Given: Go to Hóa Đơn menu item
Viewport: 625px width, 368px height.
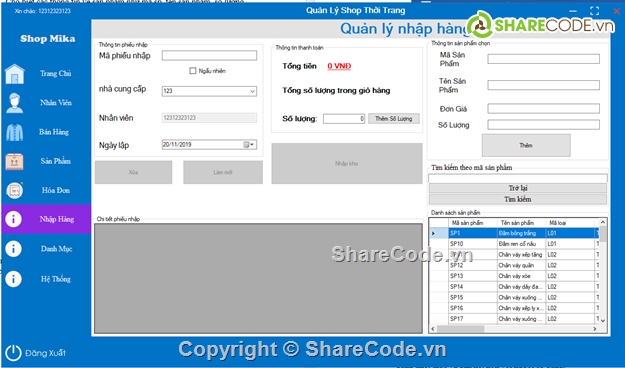Looking at the screenshot, I should pos(56,190).
